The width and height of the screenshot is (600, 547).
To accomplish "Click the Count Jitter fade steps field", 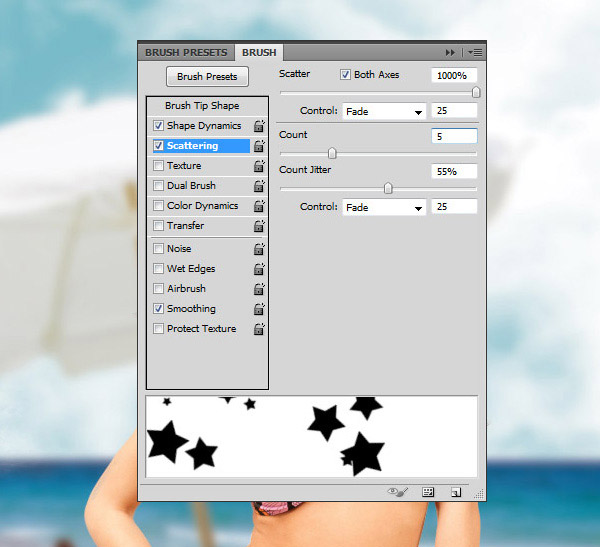I will click(454, 207).
